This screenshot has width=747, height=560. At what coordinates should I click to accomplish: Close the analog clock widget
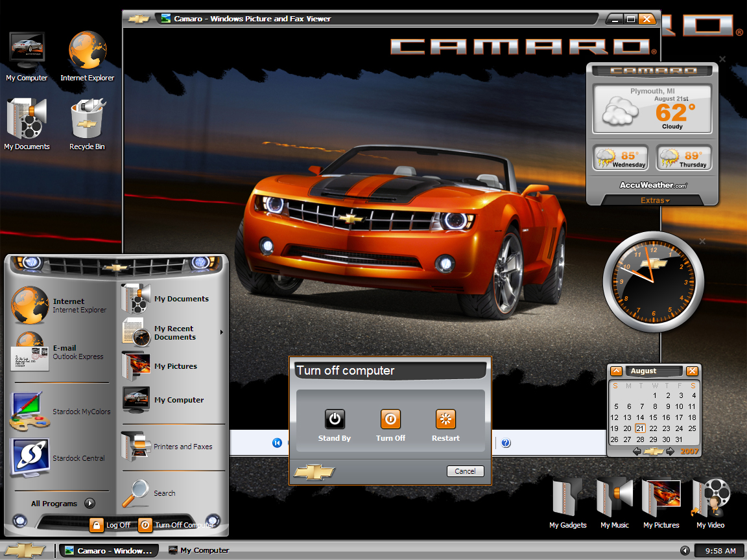(702, 241)
